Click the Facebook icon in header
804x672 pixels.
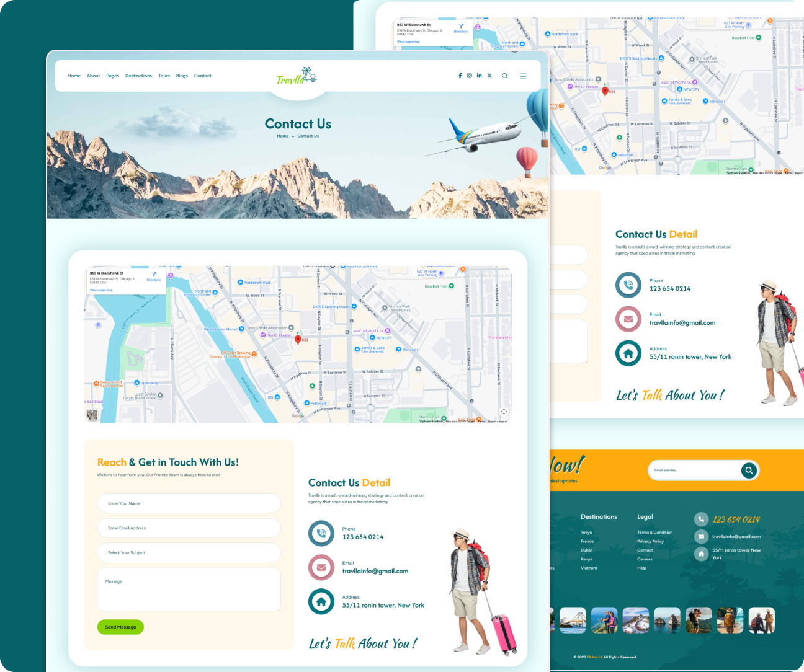click(x=460, y=76)
